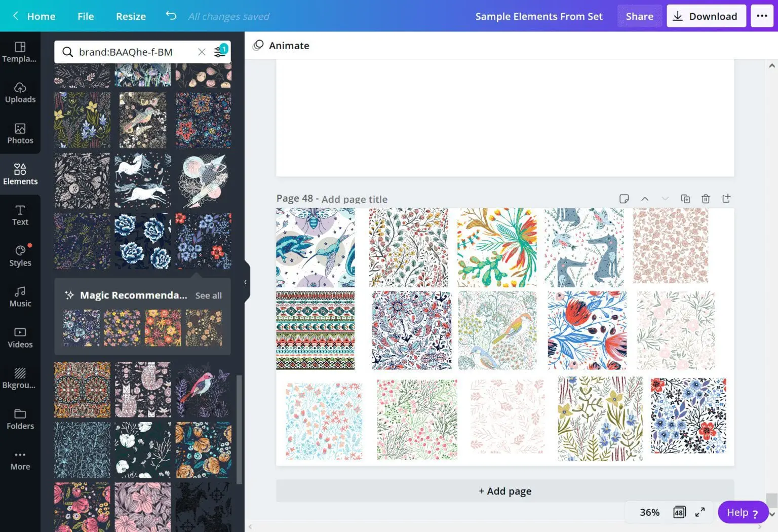The height and width of the screenshot is (532, 778).
Task: Open the Resize menu
Action: (130, 16)
